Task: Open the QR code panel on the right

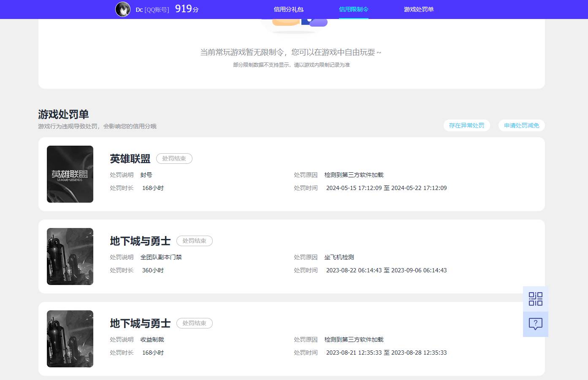Action: [x=535, y=299]
